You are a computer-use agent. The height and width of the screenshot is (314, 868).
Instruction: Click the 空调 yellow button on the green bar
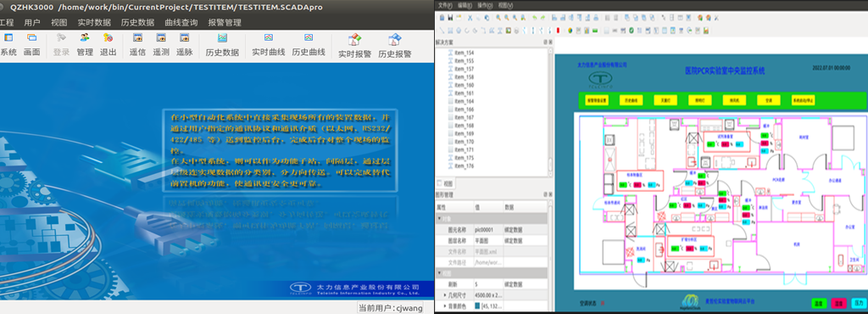(768, 100)
